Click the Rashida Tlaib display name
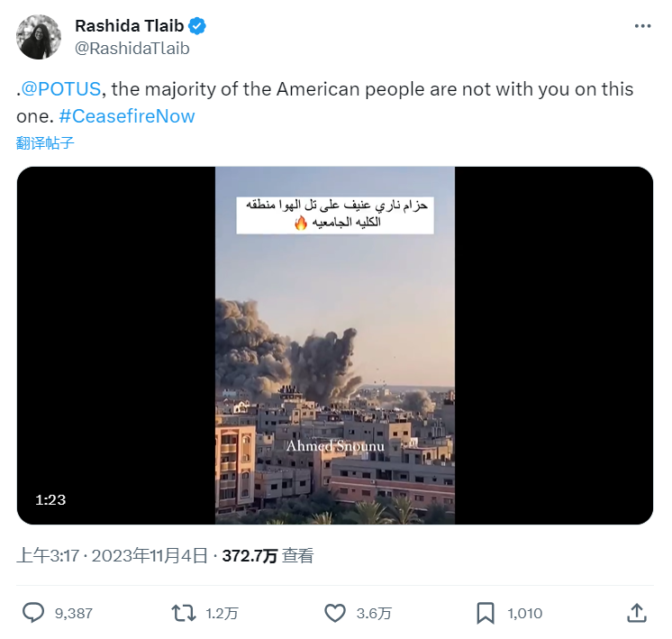Screen dimensions: 672x639 pyautogui.click(x=127, y=26)
